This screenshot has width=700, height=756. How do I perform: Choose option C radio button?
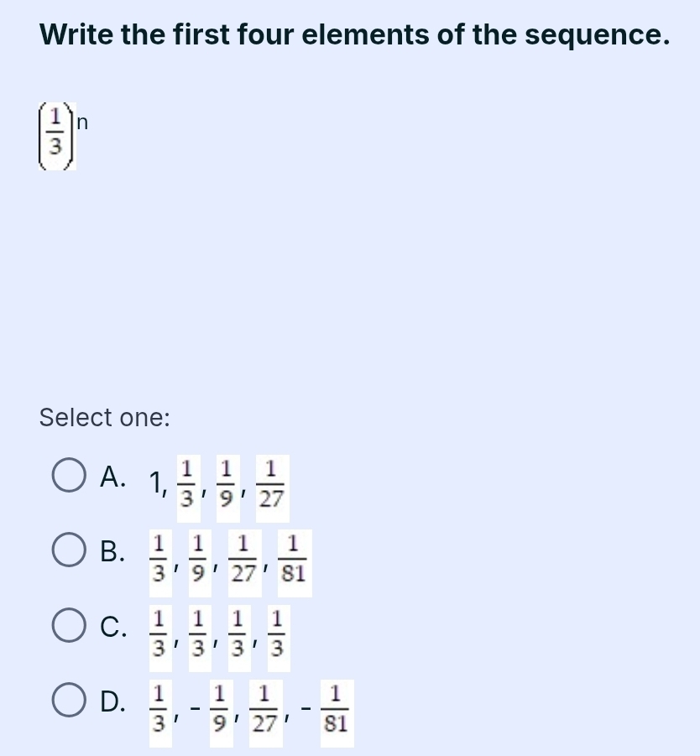pos(70,627)
